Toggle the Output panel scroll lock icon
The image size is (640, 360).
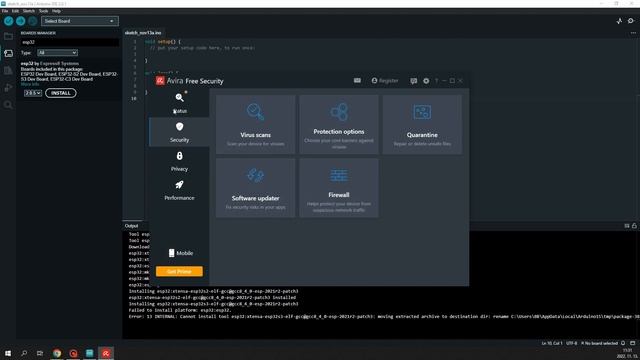click(634, 226)
